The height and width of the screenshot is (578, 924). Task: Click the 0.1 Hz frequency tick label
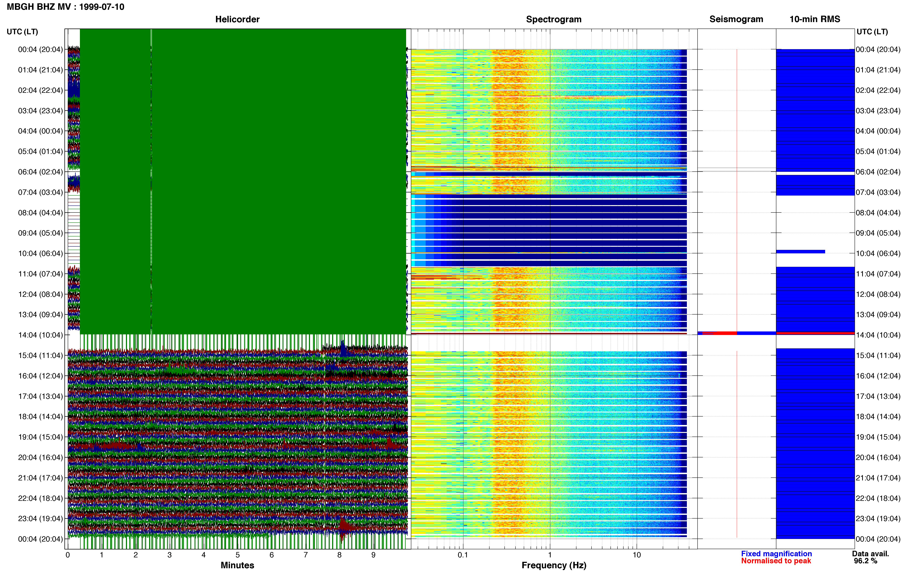463,555
